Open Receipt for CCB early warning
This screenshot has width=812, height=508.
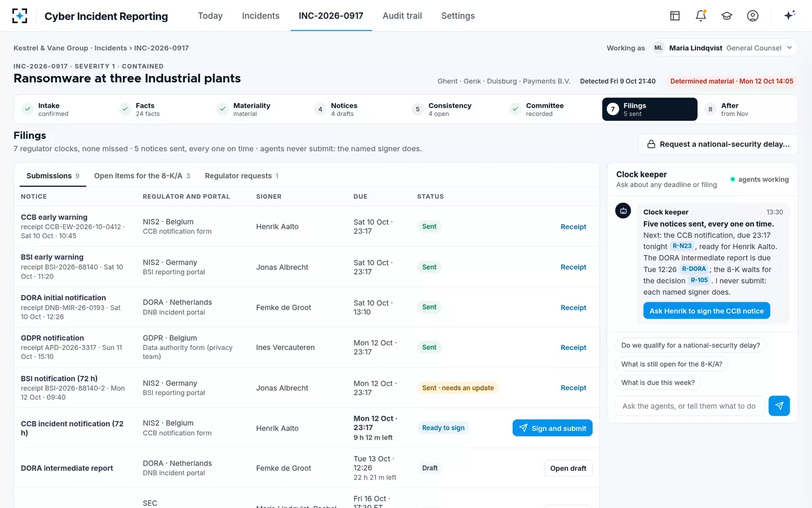point(573,226)
